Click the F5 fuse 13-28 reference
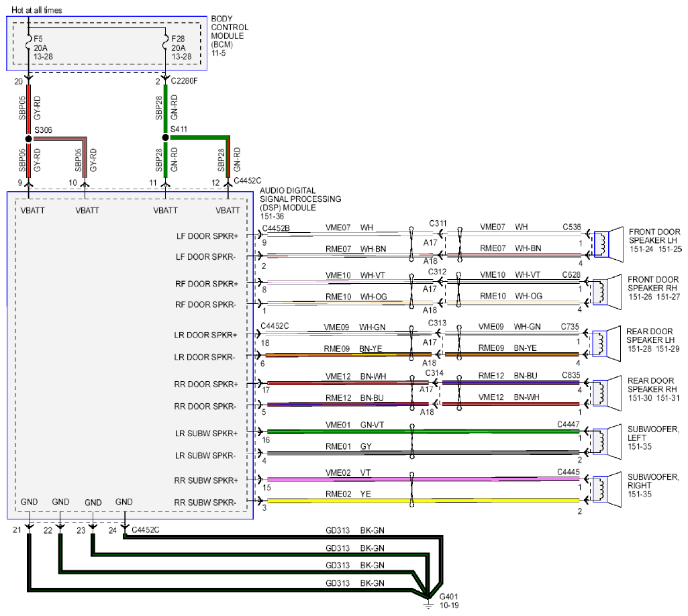This screenshot has height=616, width=688. click(x=43, y=56)
